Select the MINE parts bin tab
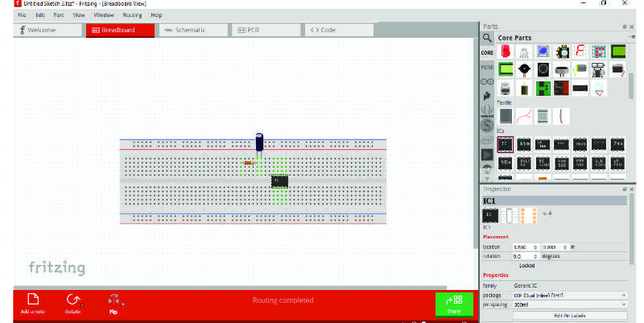This screenshot has width=644, height=323. pyautogui.click(x=487, y=68)
